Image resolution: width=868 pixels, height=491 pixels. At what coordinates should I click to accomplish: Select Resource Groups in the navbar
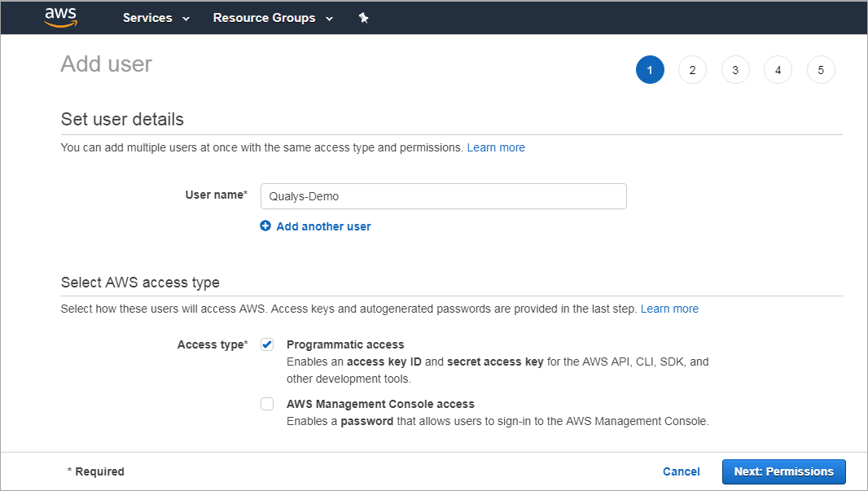263,17
